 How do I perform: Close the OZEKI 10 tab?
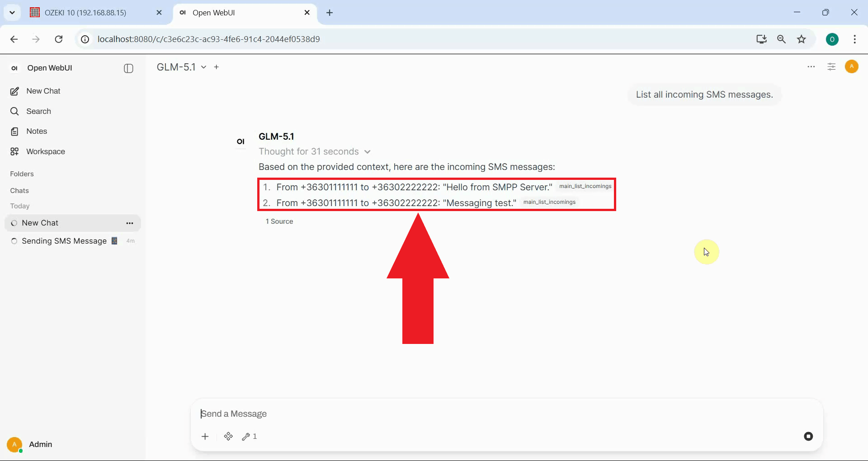pyautogui.click(x=159, y=13)
